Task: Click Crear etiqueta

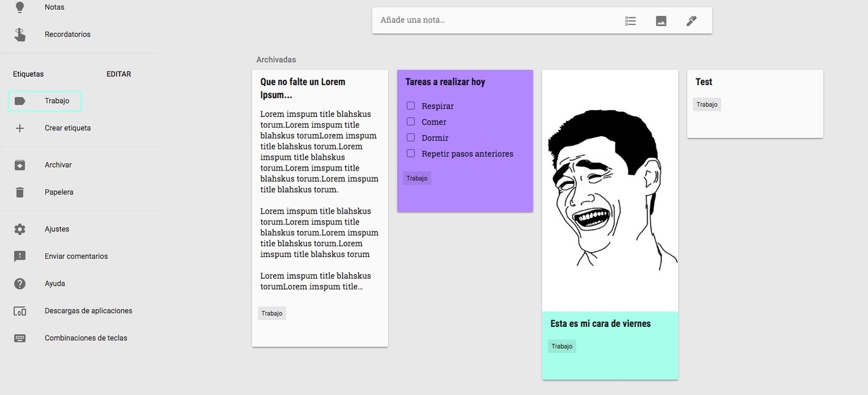Action: [67, 128]
